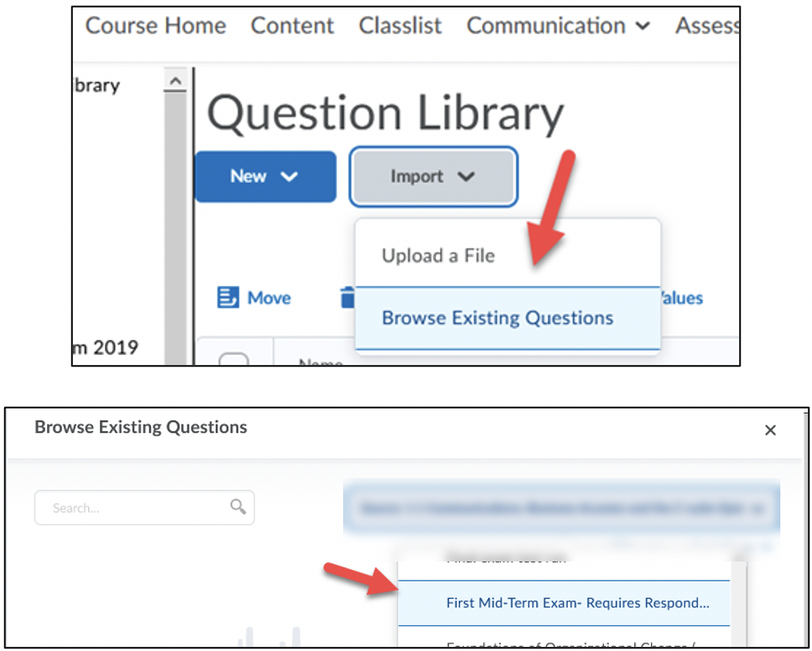Click the search magnifier icon

238,507
